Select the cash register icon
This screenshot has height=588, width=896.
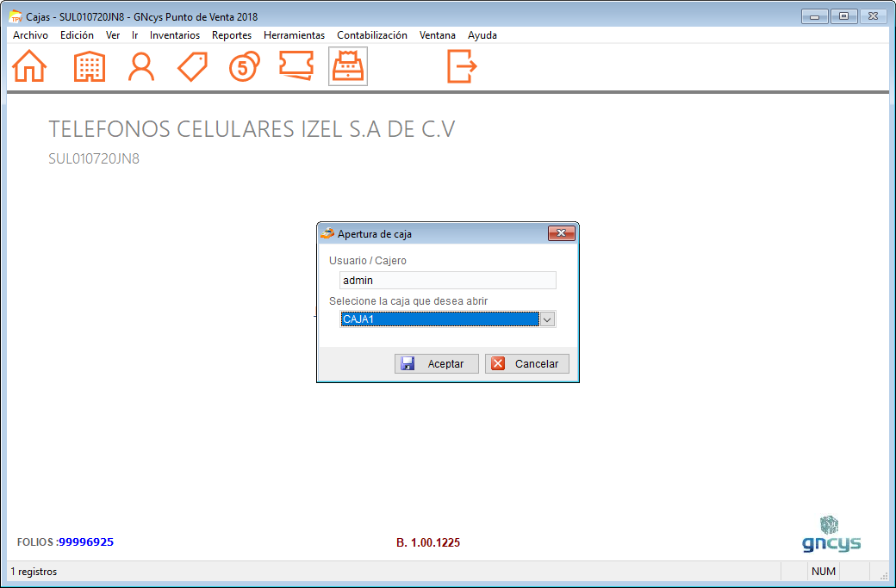pyautogui.click(x=348, y=67)
